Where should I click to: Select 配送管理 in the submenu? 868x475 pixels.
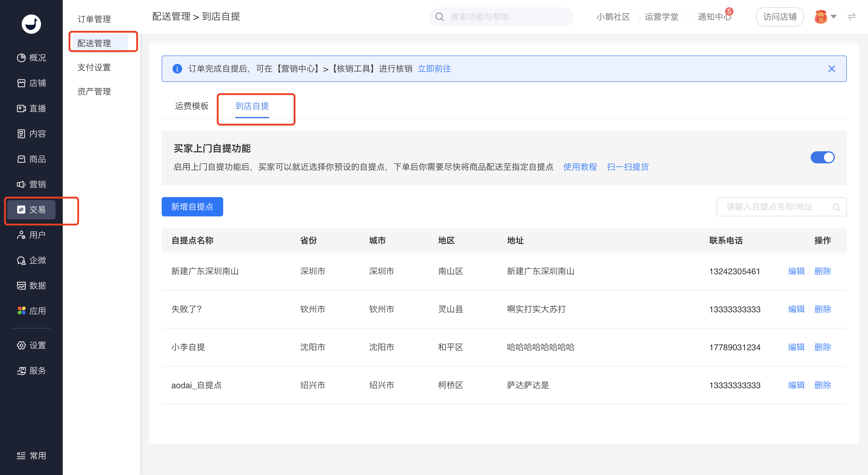click(x=100, y=43)
